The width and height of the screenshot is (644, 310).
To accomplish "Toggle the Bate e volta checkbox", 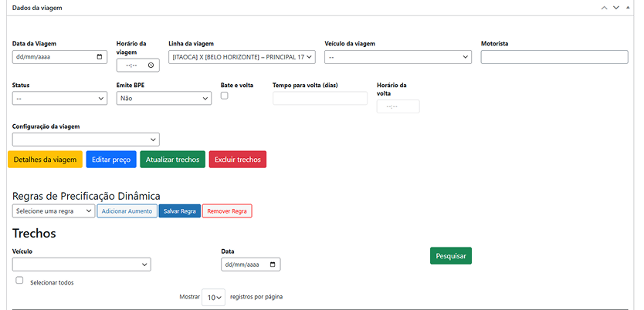I will point(225,96).
